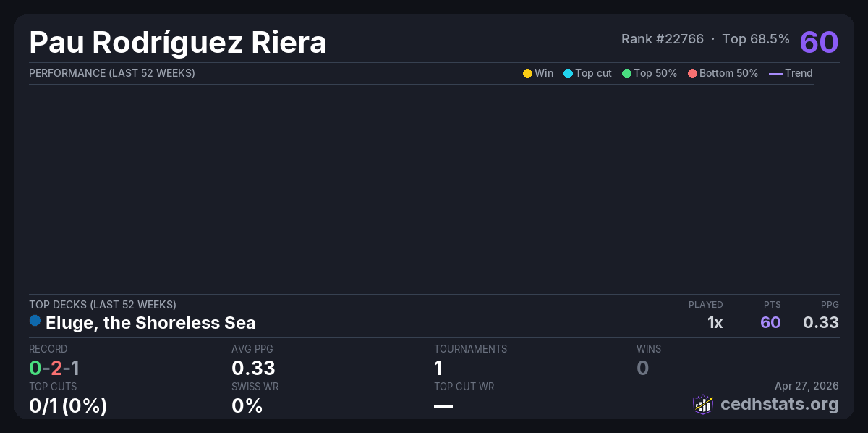Select the Performance (Last 52 Weeks) heading
868x433 pixels.
click(111, 73)
